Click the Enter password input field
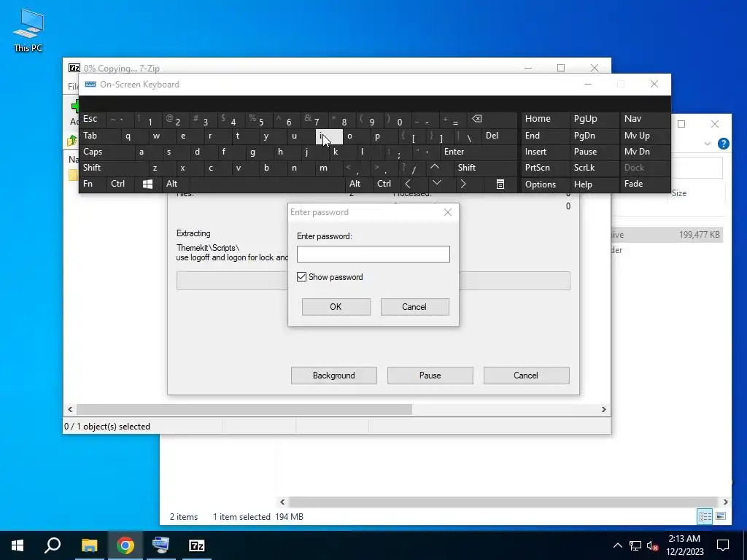 click(373, 254)
